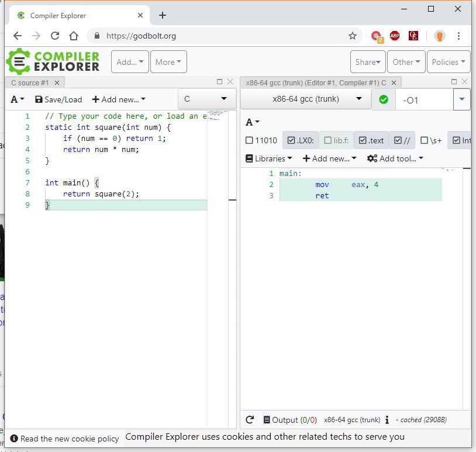Click the recompile refresh icon
Viewport: 476px width, 452px height.
pyautogui.click(x=250, y=419)
